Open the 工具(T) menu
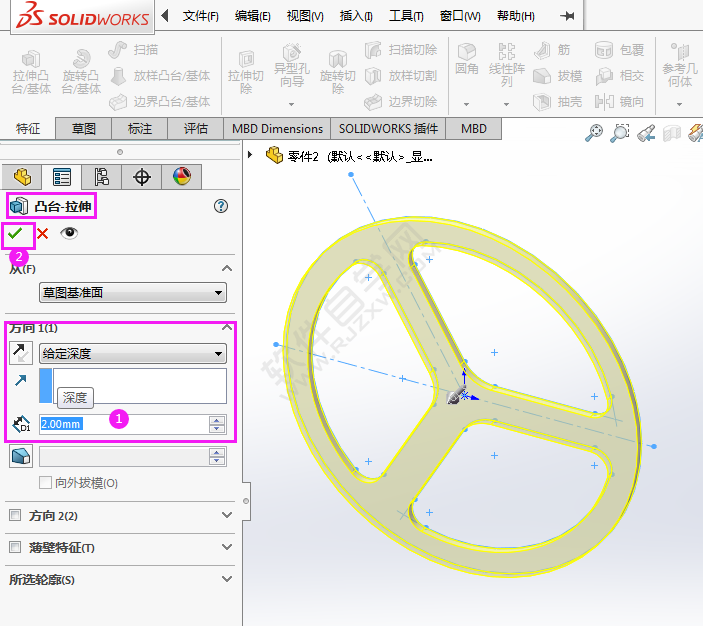 [406, 16]
